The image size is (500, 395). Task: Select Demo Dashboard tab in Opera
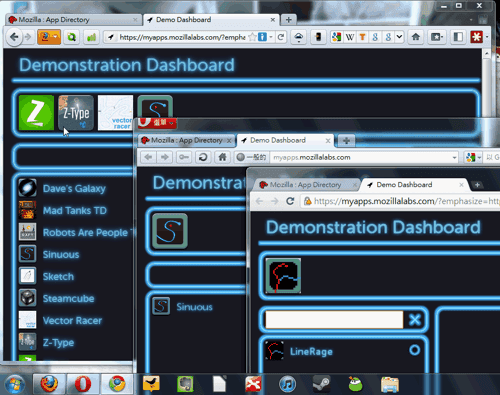(x=286, y=140)
